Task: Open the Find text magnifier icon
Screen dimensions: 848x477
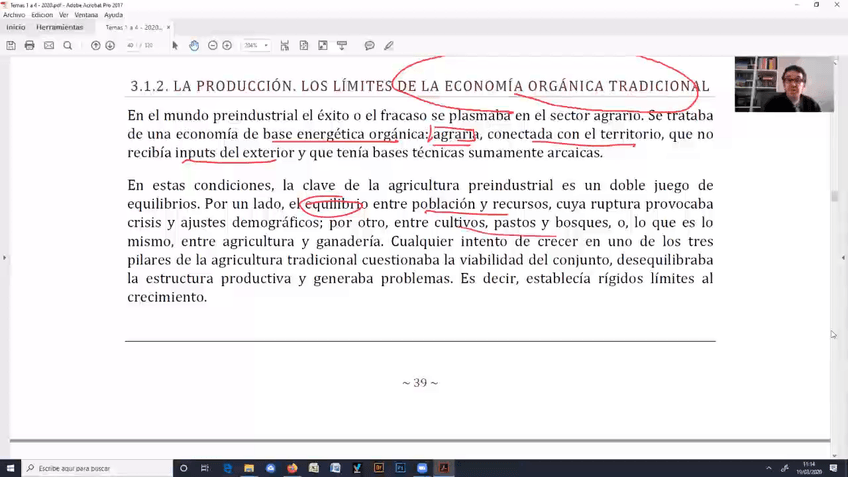Action: coord(68,45)
